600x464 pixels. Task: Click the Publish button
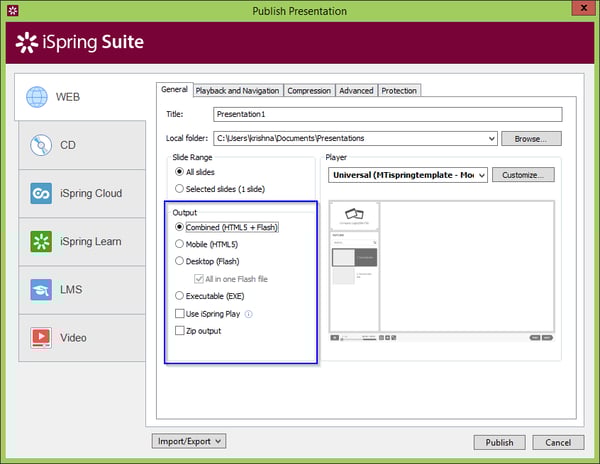pos(499,443)
